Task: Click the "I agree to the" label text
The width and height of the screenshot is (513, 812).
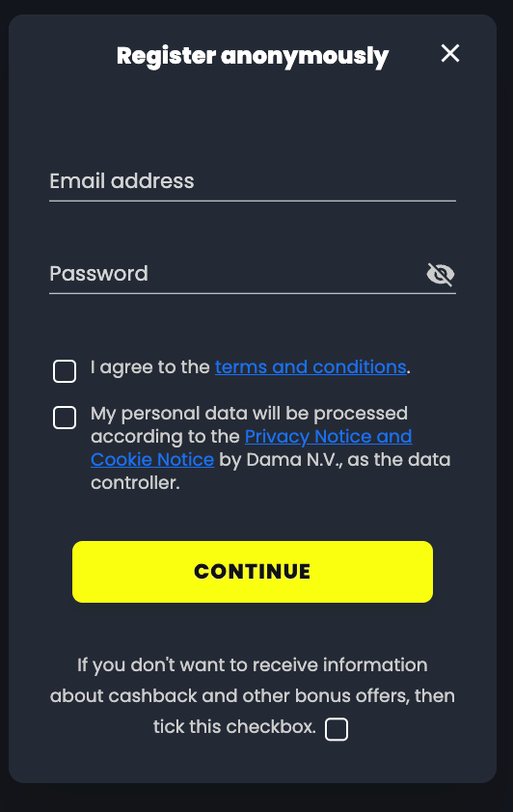Action: (150, 367)
